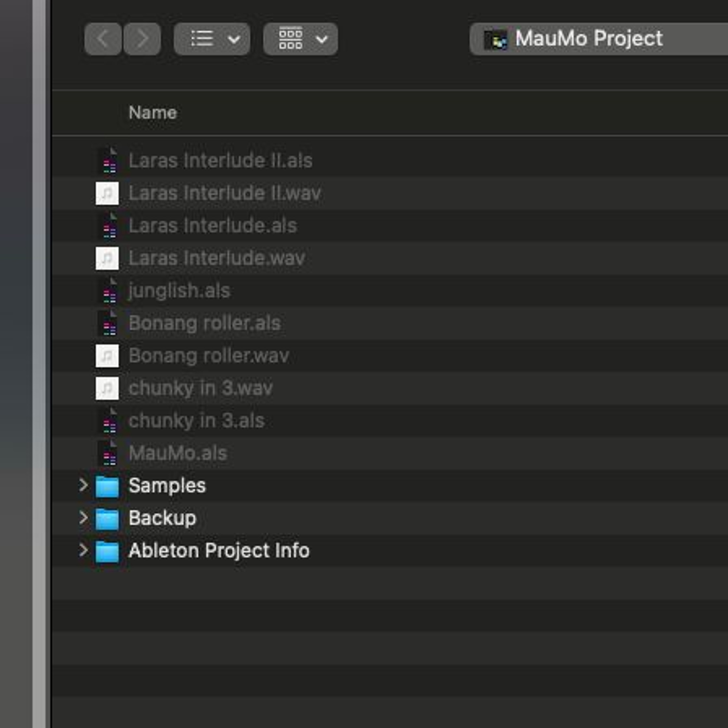Expand the Backup folder
Viewport: 728px width, 728px height.
point(83,518)
